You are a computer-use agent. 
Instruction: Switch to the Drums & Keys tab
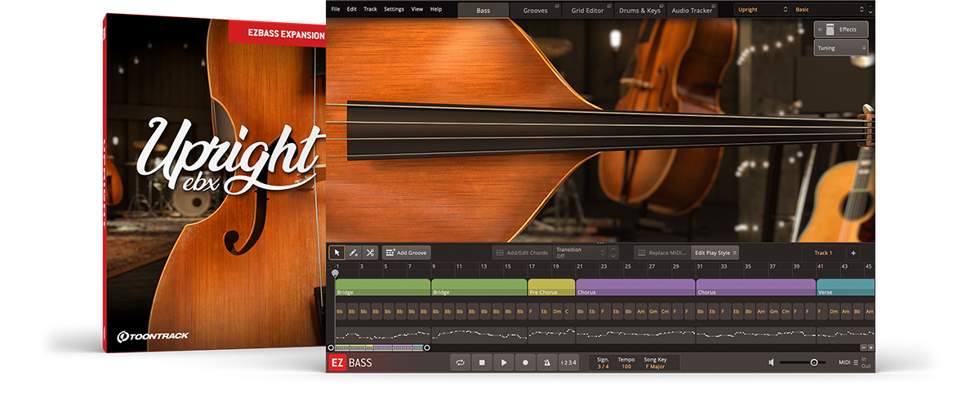(640, 10)
